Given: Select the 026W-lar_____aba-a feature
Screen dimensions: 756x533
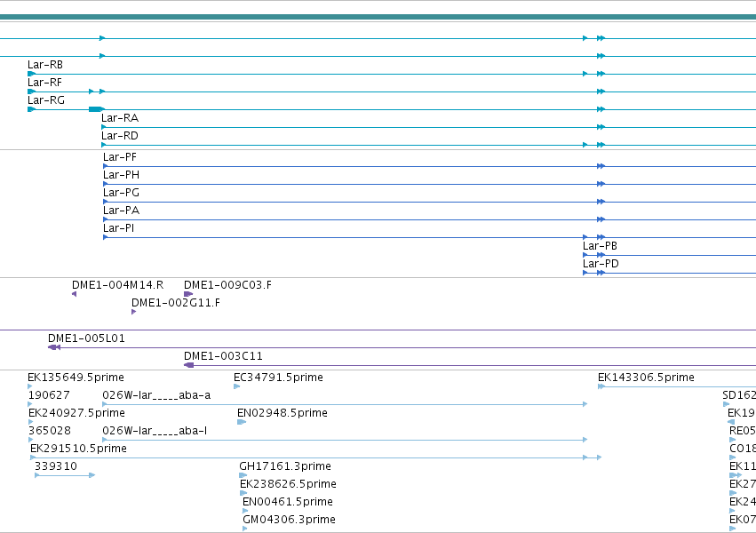Looking at the screenshot, I should 156,395.
